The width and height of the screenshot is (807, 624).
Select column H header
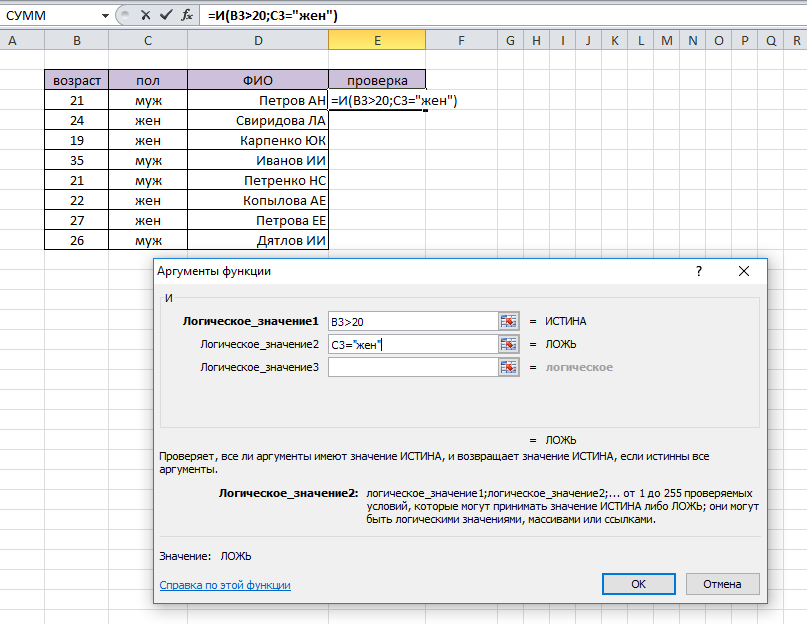click(536, 40)
